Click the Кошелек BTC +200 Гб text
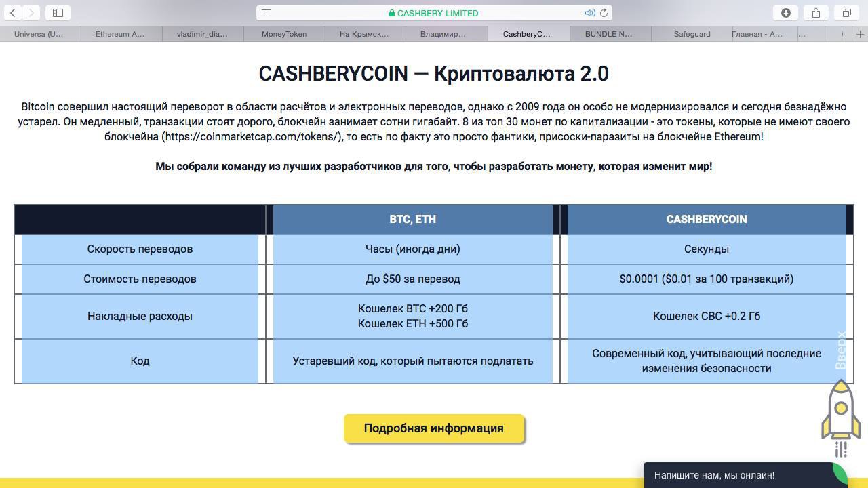 pyautogui.click(x=413, y=308)
